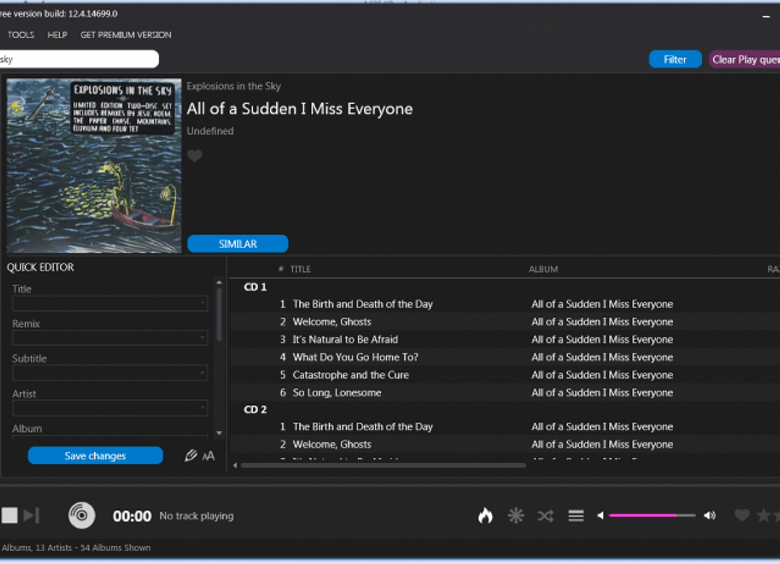The width and height of the screenshot is (780, 564).
Task: Click the 54 Albums Shown status text
Action: point(115,548)
